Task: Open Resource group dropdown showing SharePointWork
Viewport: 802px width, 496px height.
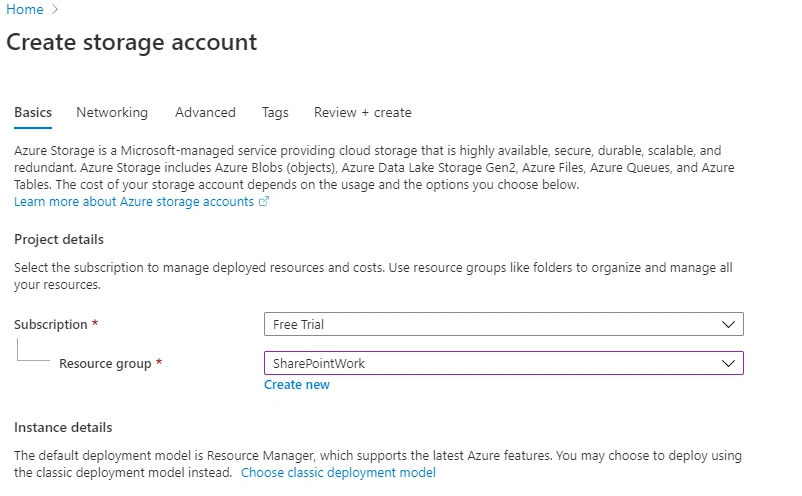Action: (x=504, y=363)
